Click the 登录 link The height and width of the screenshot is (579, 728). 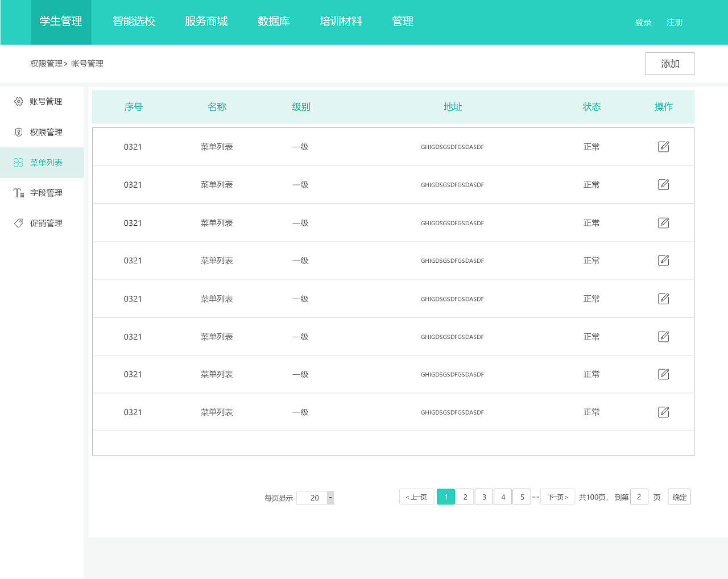click(x=643, y=22)
